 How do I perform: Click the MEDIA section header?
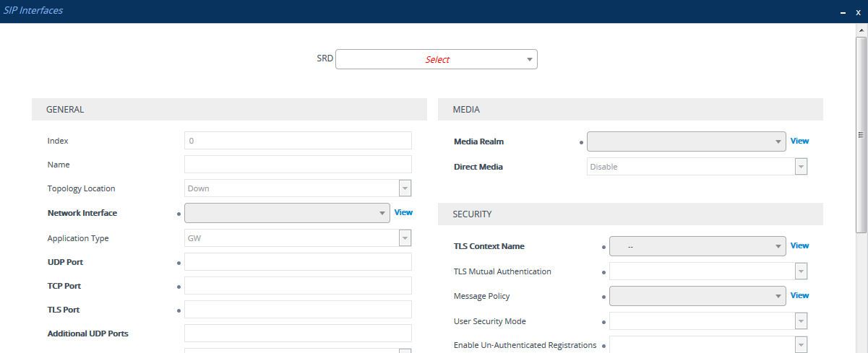630,110
